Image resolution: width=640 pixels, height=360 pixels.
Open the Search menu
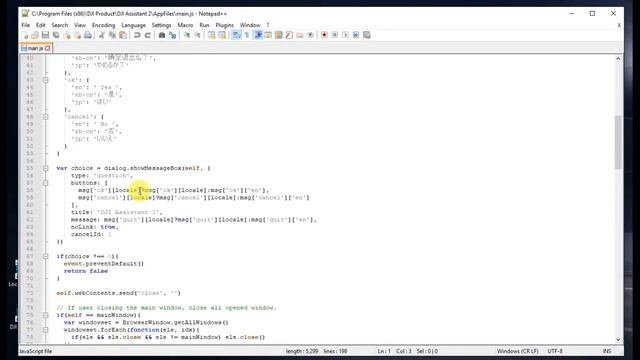[60, 25]
